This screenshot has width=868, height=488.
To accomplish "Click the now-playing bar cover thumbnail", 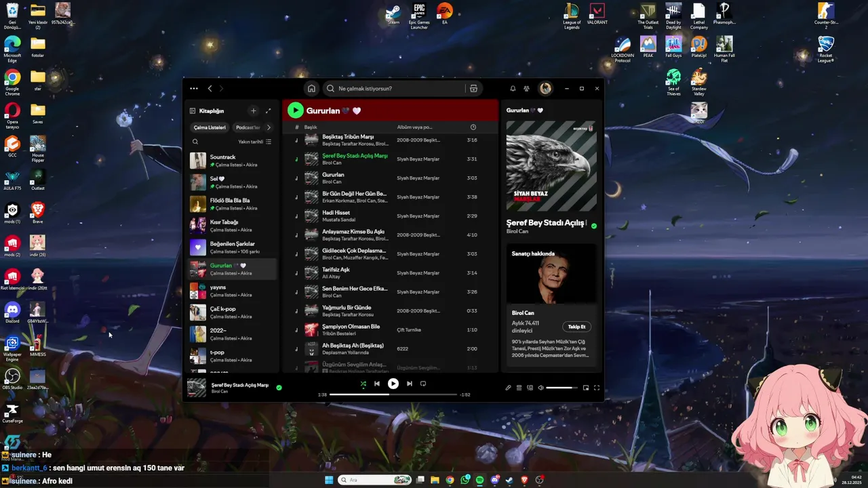I will coord(197,388).
